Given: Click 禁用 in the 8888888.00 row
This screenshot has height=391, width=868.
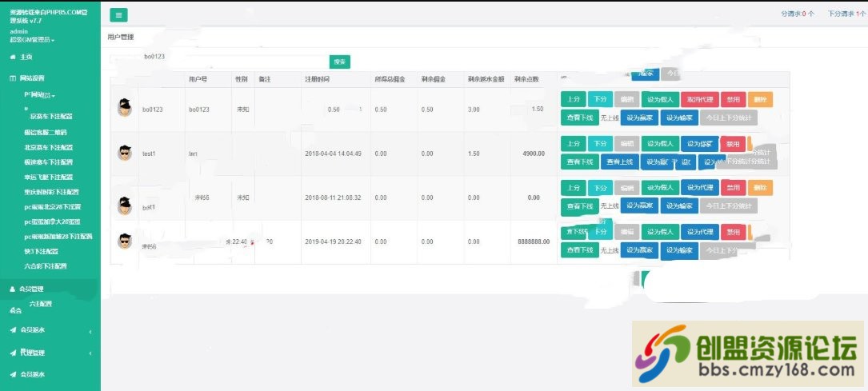Looking at the screenshot, I should tap(733, 232).
